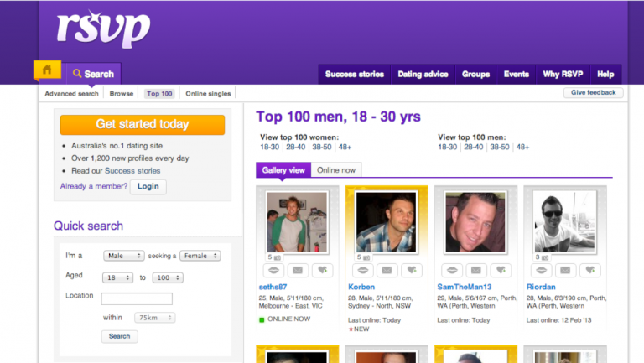Open Korben's profile photo thumbnail

pos(386,222)
